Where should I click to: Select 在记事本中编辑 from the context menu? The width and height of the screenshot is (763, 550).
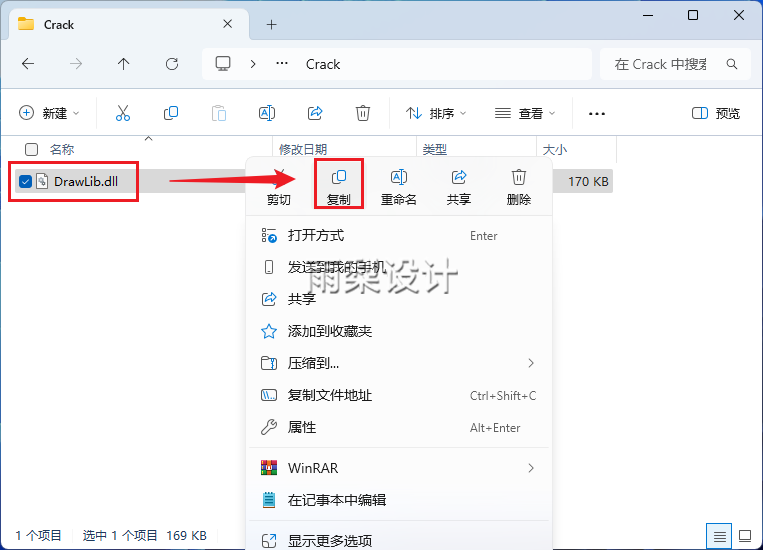(x=399, y=500)
